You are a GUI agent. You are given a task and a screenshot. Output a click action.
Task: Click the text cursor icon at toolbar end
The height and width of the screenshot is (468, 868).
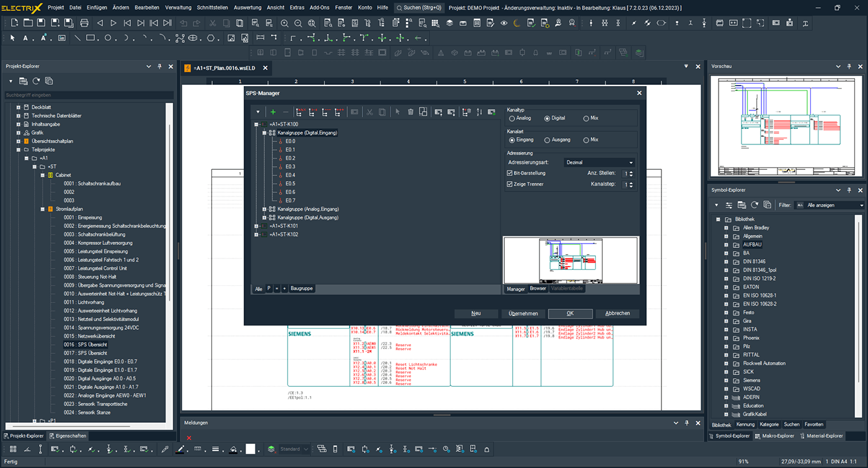(805, 23)
